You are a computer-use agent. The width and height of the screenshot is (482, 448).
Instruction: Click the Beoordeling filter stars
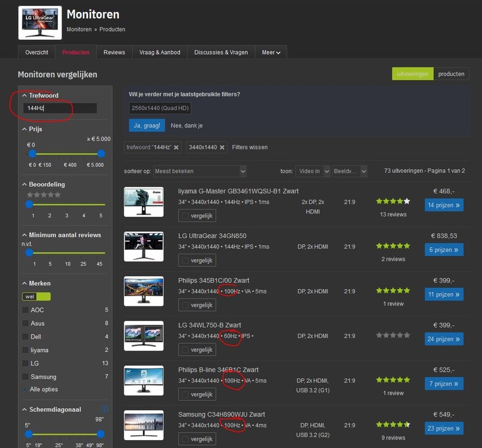pyautogui.click(x=43, y=194)
